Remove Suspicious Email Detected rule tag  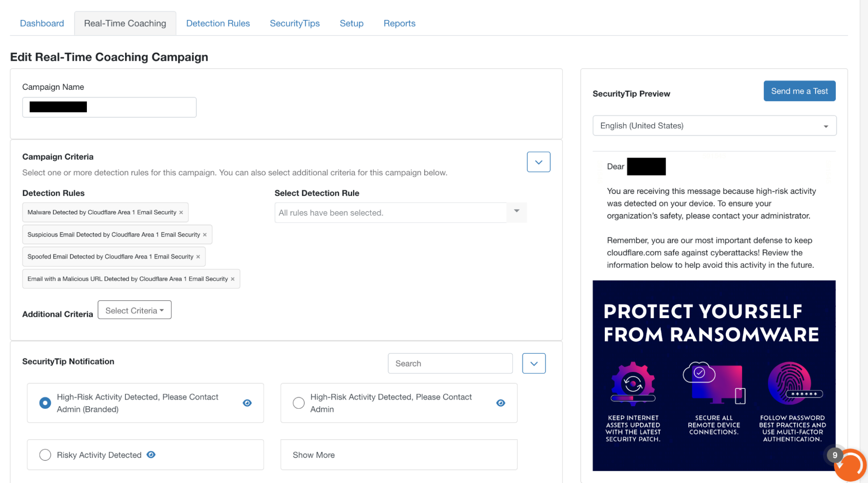(205, 235)
